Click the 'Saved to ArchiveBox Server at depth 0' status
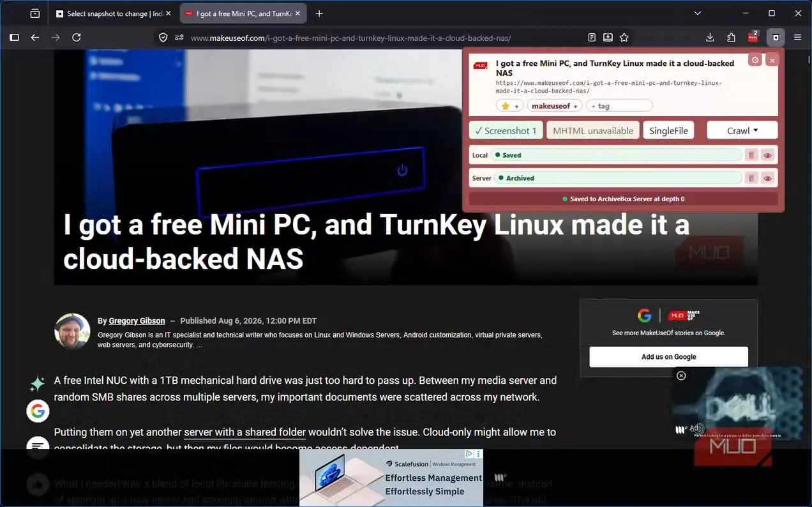The width and height of the screenshot is (812, 507). [623, 199]
